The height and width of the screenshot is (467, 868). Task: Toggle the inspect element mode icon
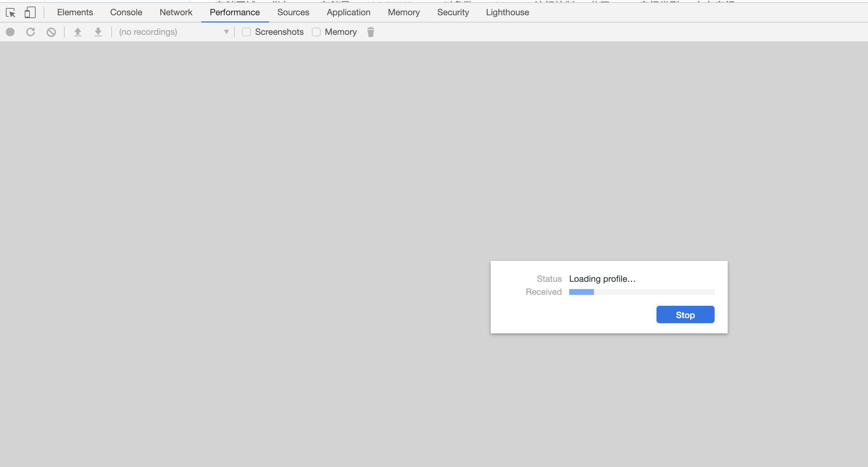[x=11, y=12]
